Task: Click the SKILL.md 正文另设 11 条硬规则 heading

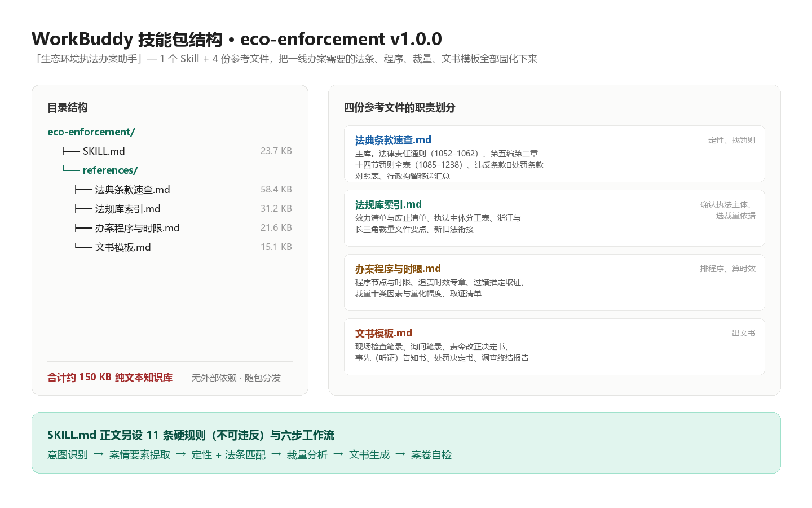Action: coord(191,435)
